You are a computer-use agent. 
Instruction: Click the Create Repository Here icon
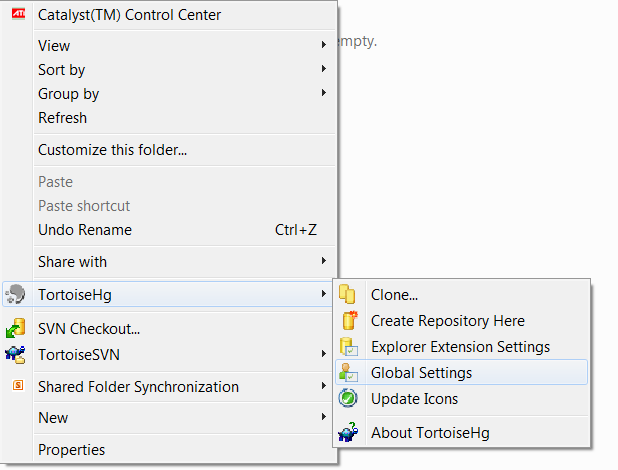[349, 320]
